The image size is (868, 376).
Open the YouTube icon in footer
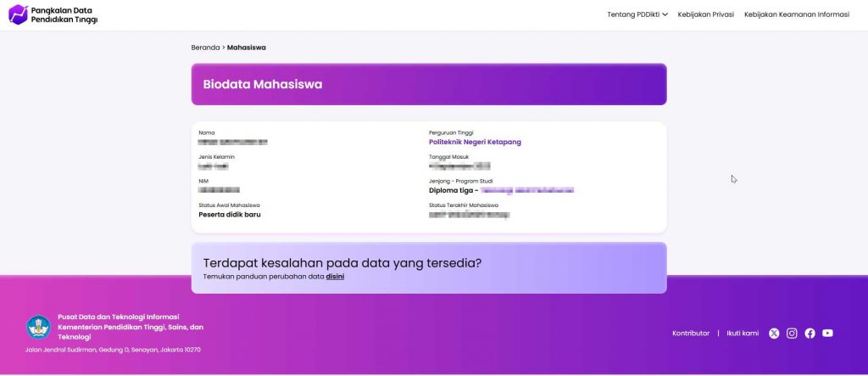827,334
